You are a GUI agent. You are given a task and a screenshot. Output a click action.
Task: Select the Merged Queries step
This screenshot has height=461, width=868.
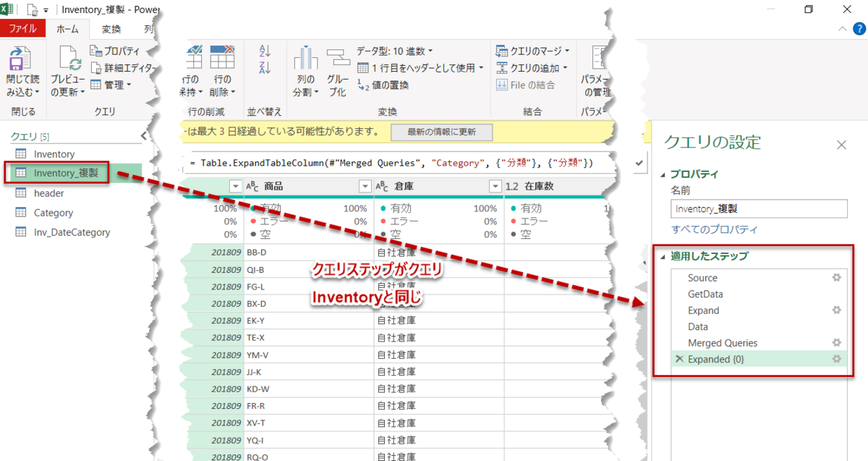[x=723, y=343]
